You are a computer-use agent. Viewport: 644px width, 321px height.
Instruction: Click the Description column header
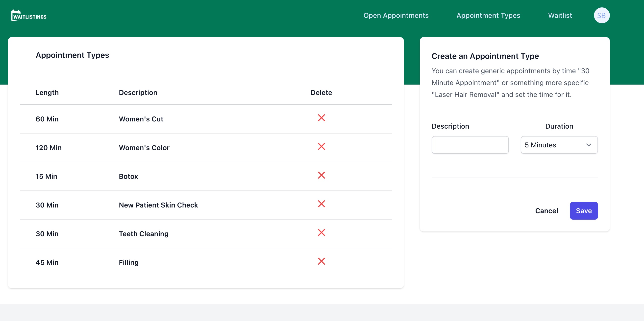pos(138,92)
